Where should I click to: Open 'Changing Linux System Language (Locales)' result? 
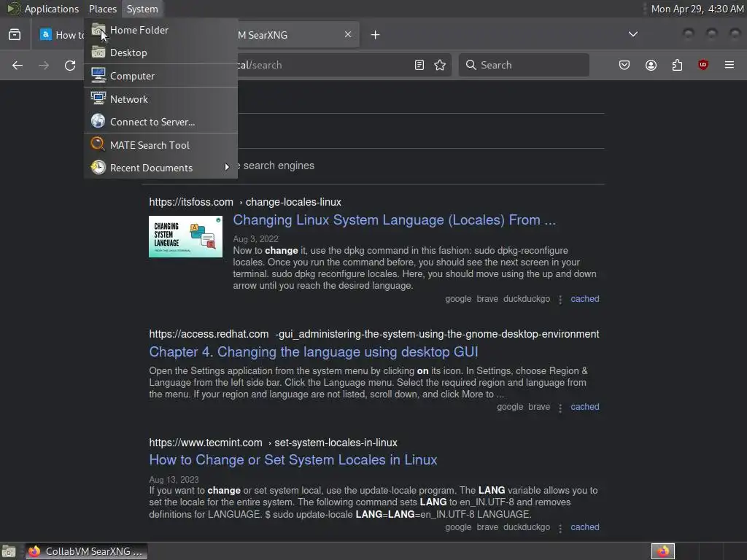coord(394,220)
